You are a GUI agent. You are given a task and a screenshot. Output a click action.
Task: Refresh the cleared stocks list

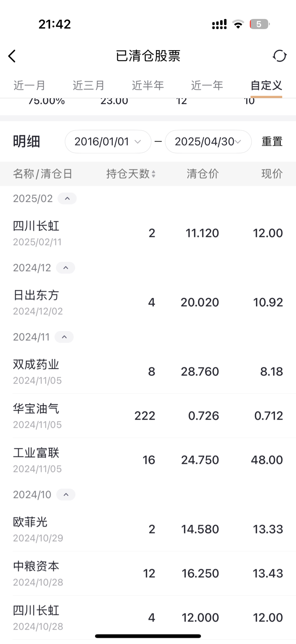coord(279,56)
